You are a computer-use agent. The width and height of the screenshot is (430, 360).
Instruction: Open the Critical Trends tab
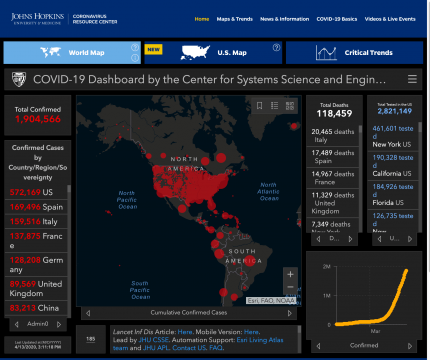[x=354, y=52]
